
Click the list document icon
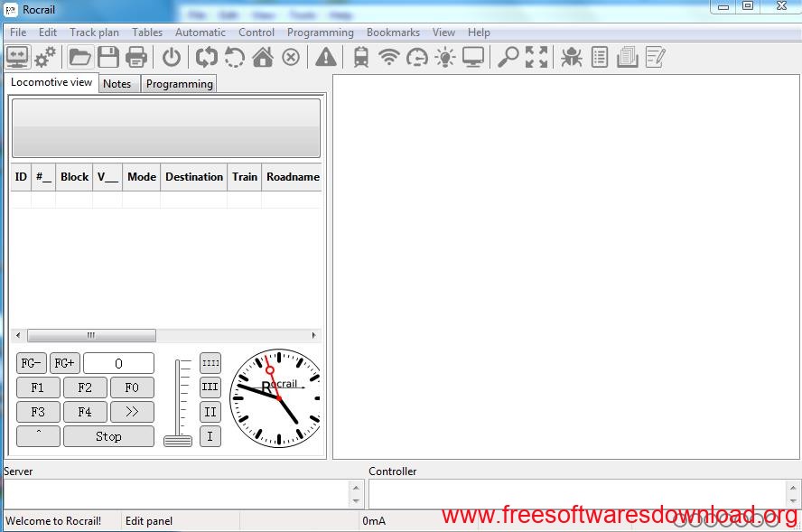(600, 57)
